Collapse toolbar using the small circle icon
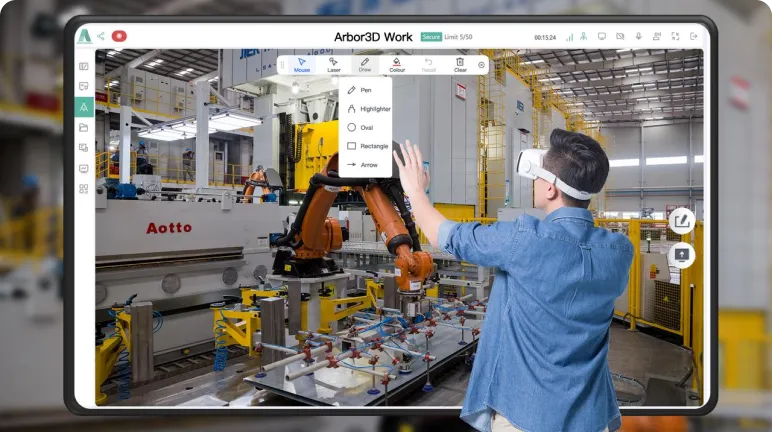This screenshot has width=772, height=432. click(x=481, y=65)
